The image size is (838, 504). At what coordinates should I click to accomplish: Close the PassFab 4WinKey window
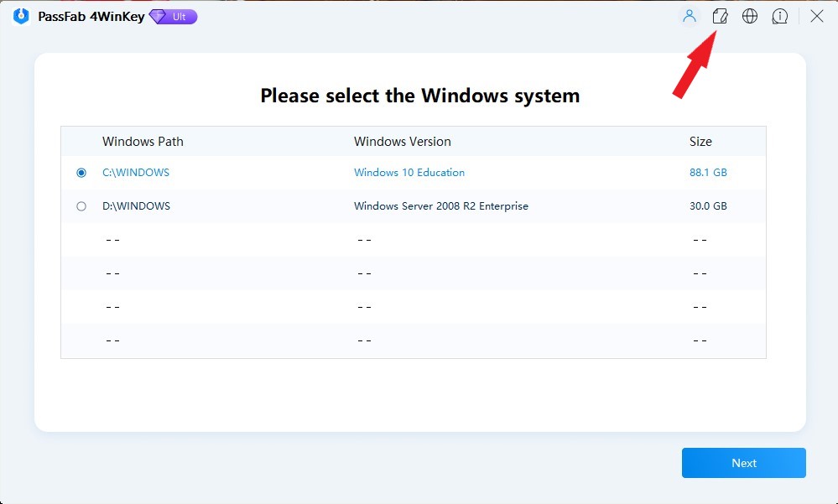pos(816,16)
